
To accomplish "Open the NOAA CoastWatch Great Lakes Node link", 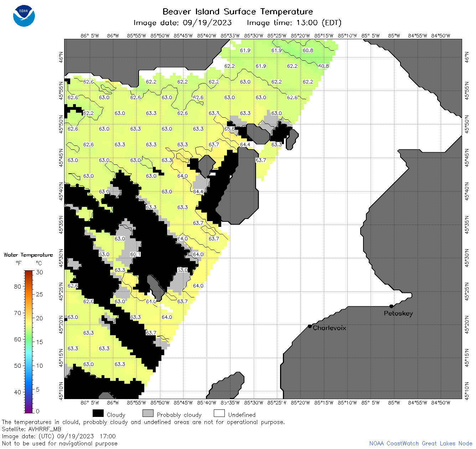I will tap(421, 444).
